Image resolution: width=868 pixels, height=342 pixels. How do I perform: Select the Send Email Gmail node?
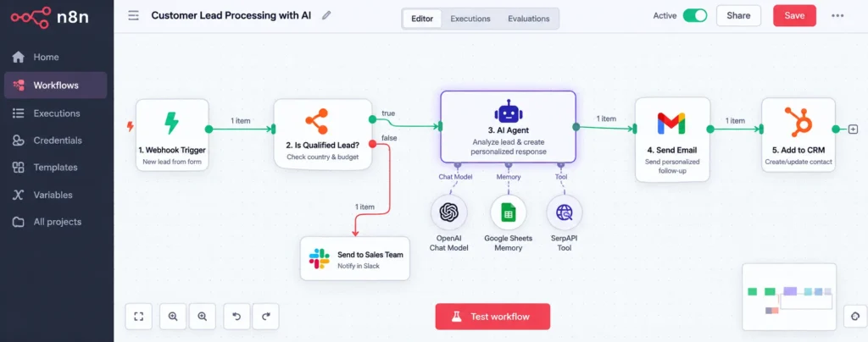pyautogui.click(x=672, y=139)
